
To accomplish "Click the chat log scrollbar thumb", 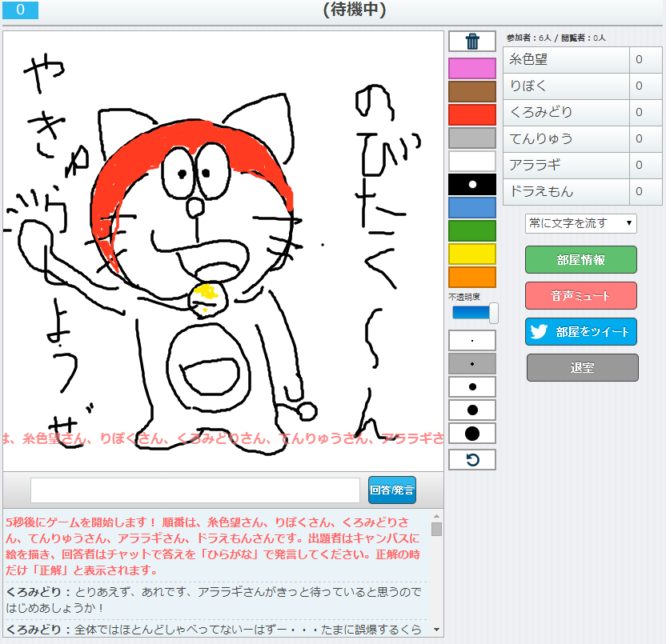I will click(x=436, y=529).
